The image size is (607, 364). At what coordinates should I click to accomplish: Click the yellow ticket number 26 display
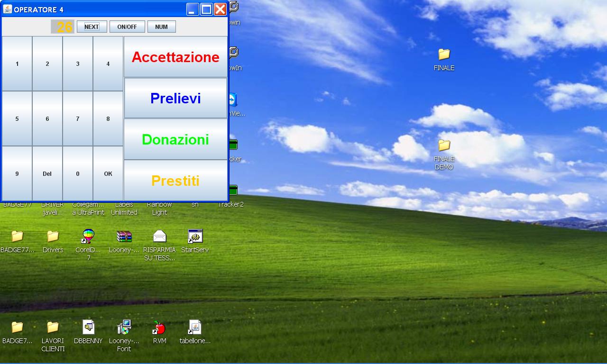tap(63, 27)
